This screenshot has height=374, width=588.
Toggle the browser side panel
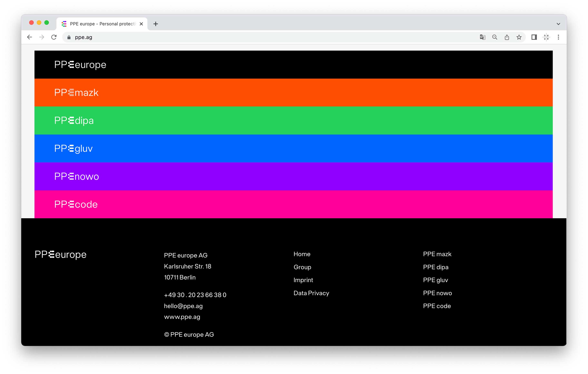(534, 37)
